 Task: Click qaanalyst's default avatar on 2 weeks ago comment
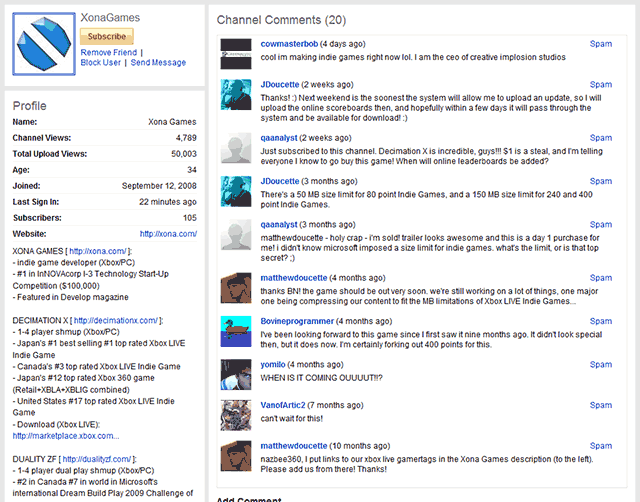236,148
